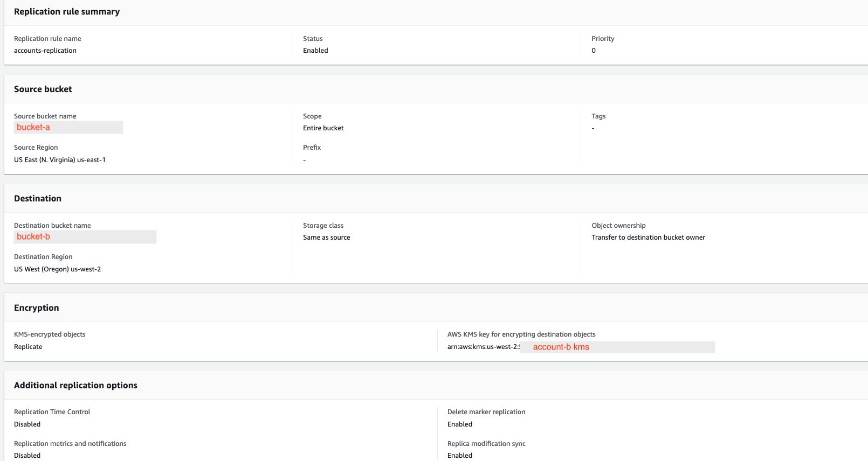Click AWS KMS key for encrypting destination objects label
868x461 pixels.
pos(521,334)
